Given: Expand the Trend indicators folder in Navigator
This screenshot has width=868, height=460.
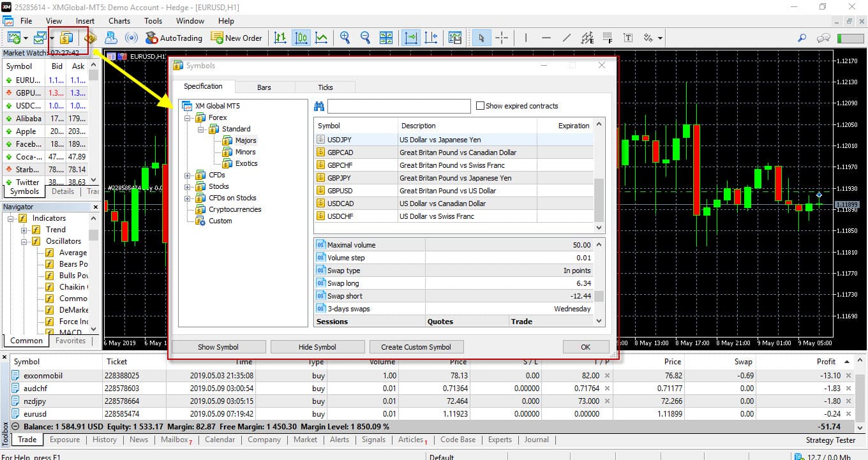Looking at the screenshot, I should 24,230.
